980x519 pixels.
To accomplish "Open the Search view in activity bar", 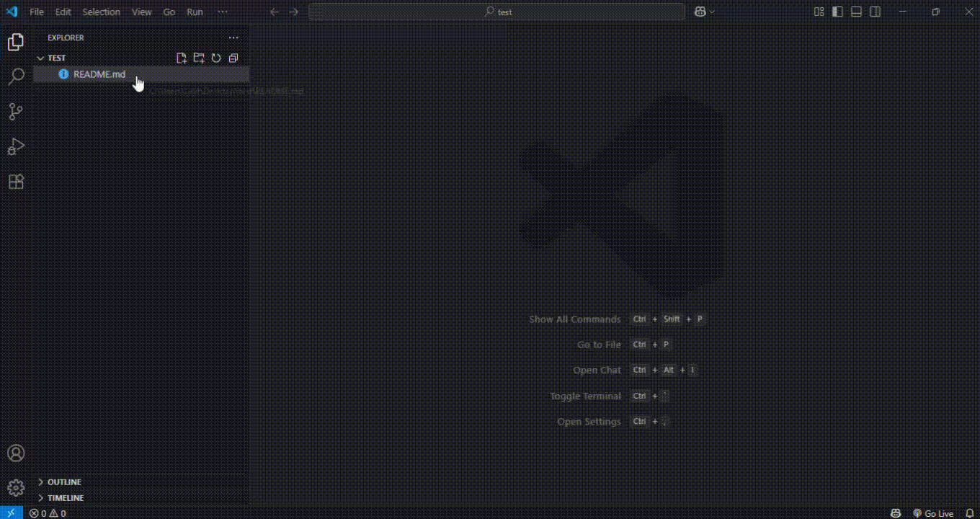I will [x=16, y=77].
